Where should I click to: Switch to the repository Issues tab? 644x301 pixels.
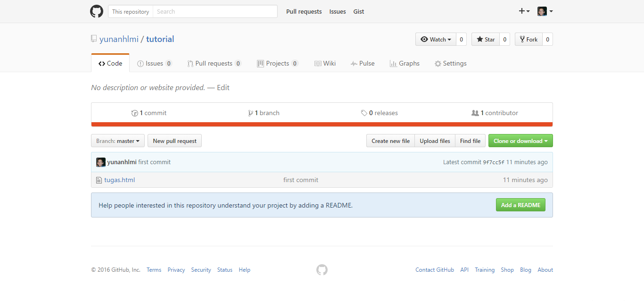pyautogui.click(x=154, y=63)
